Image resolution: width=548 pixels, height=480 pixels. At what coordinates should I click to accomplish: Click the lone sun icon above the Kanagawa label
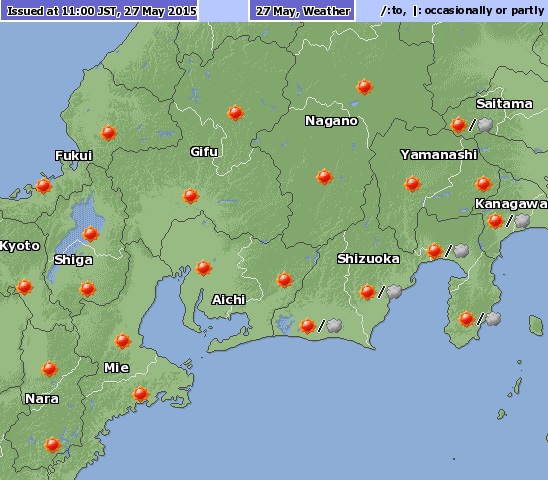[x=483, y=184]
